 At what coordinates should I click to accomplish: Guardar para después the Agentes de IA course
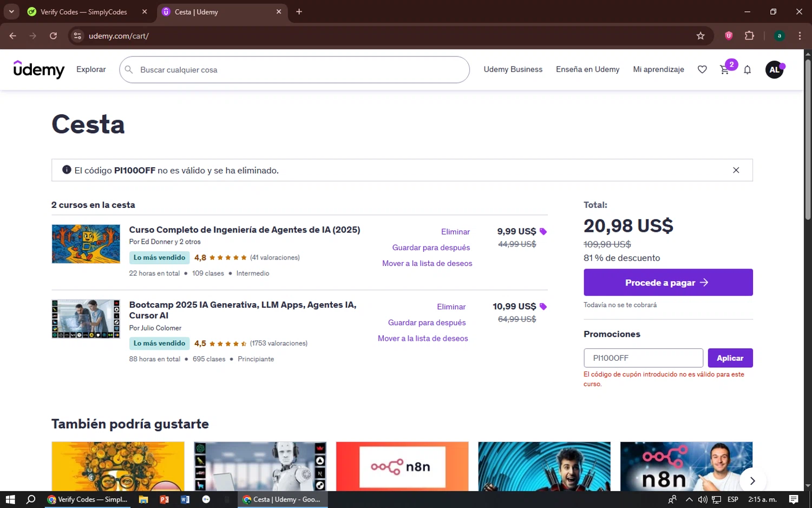(x=431, y=247)
